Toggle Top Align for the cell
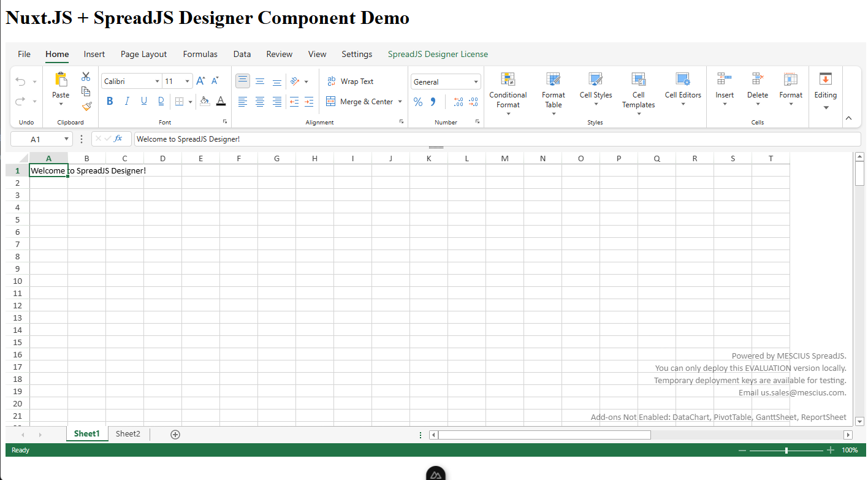Viewport: 868px width, 480px height. 243,81
